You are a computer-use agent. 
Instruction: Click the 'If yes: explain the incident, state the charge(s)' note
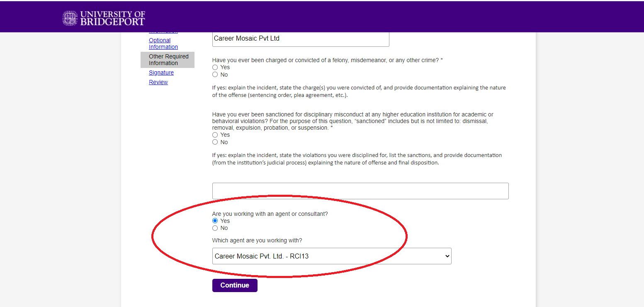point(359,92)
